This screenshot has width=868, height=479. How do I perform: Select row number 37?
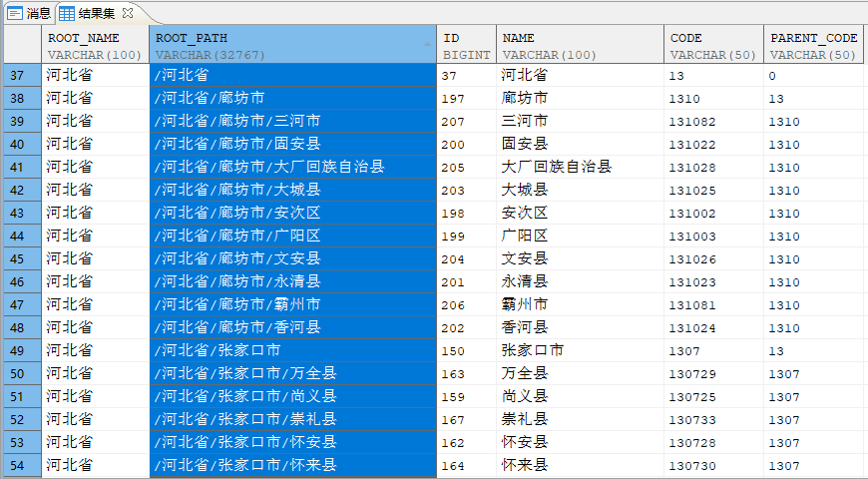pos(22,75)
